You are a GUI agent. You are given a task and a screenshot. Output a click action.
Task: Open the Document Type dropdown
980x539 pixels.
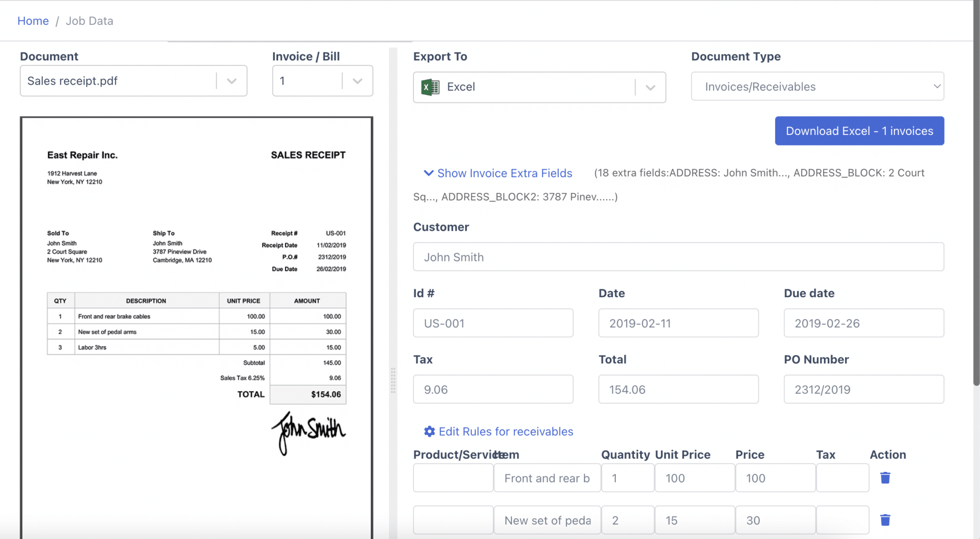[x=817, y=86]
